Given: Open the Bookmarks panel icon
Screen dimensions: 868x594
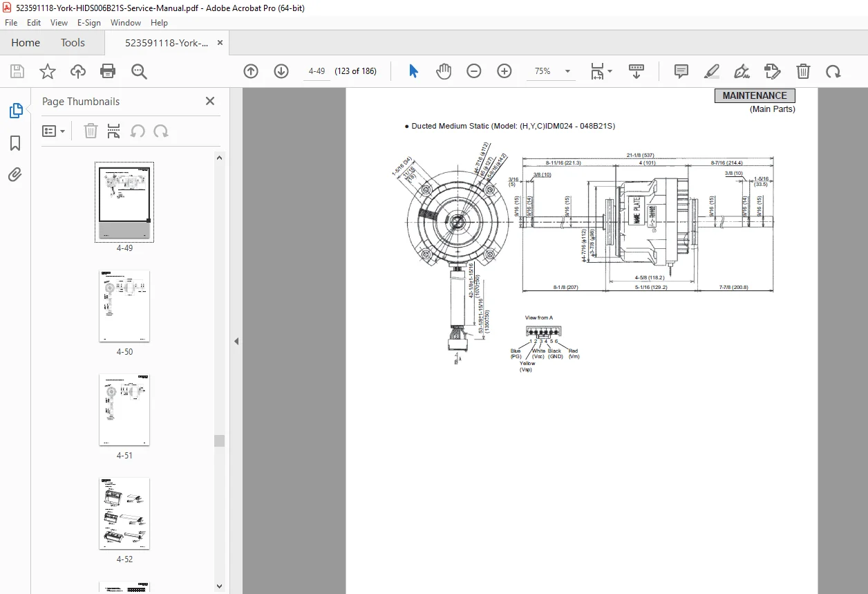Looking at the screenshot, I should pos(15,143).
